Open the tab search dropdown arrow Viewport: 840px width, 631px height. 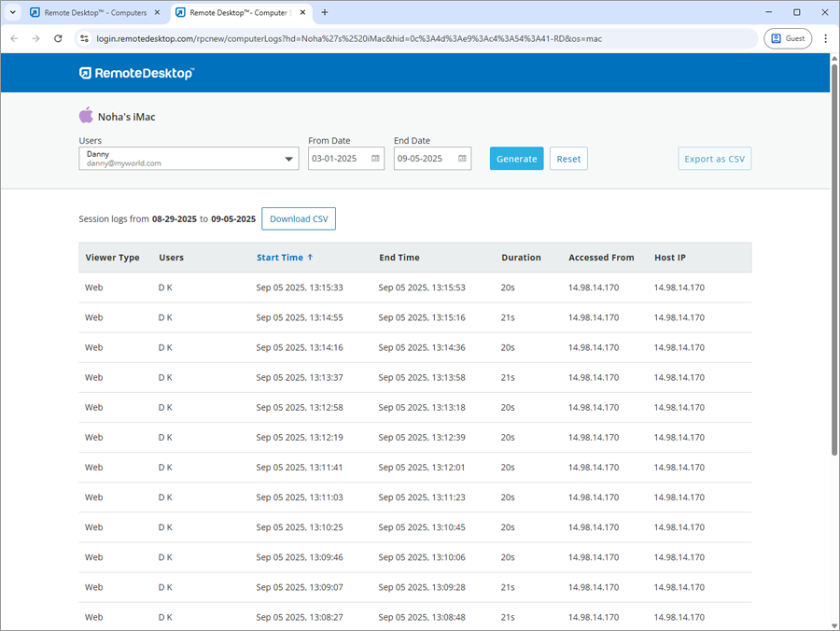(x=12, y=12)
